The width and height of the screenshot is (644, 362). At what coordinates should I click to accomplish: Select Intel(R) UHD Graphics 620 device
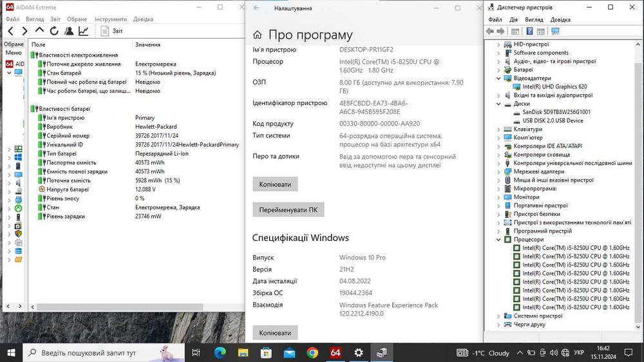[x=554, y=87]
